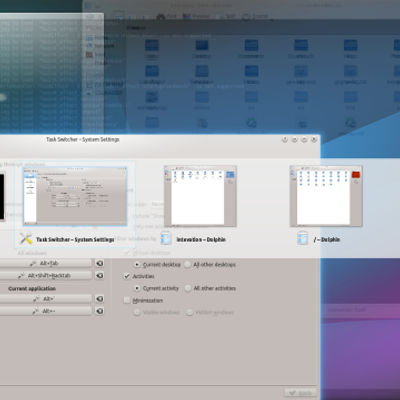
Task: Enable the Minimization checkbox
Action: coord(127,300)
